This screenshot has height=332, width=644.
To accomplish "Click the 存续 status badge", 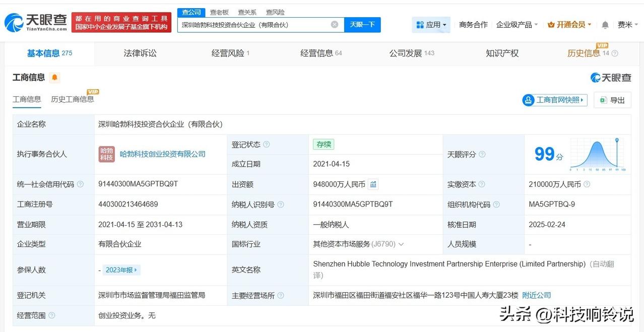I will [x=324, y=145].
